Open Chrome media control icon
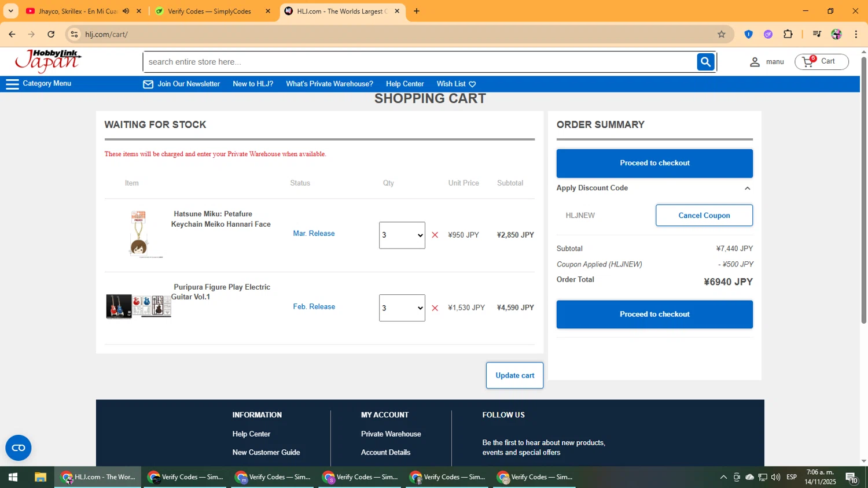 [x=816, y=34]
